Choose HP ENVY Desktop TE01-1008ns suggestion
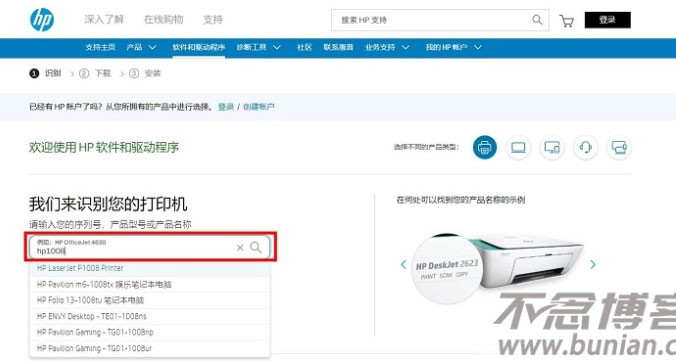The height and width of the screenshot is (361, 676). coord(150,316)
